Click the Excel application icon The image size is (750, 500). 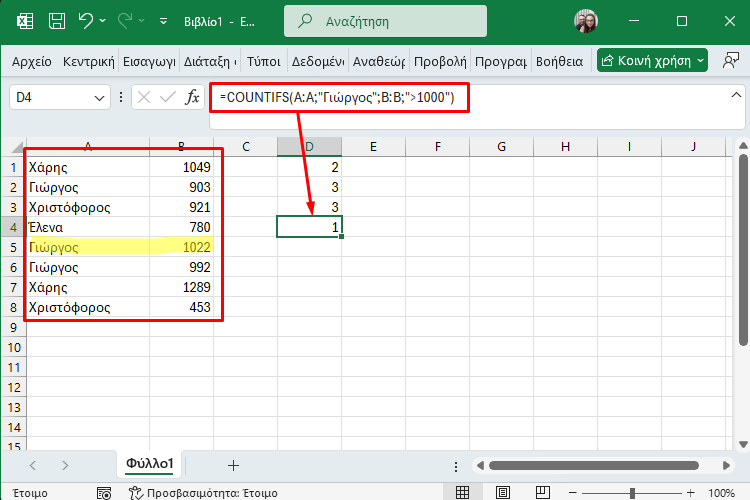(25, 22)
